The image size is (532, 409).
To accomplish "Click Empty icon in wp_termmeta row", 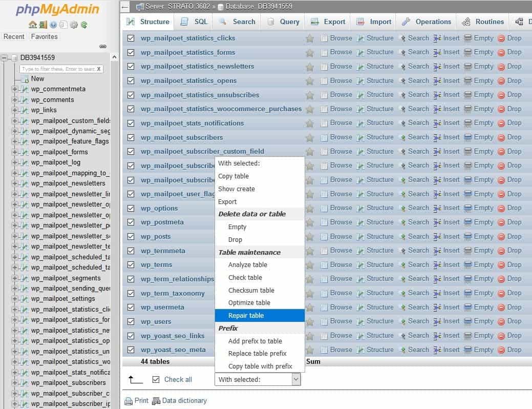I will point(468,251).
